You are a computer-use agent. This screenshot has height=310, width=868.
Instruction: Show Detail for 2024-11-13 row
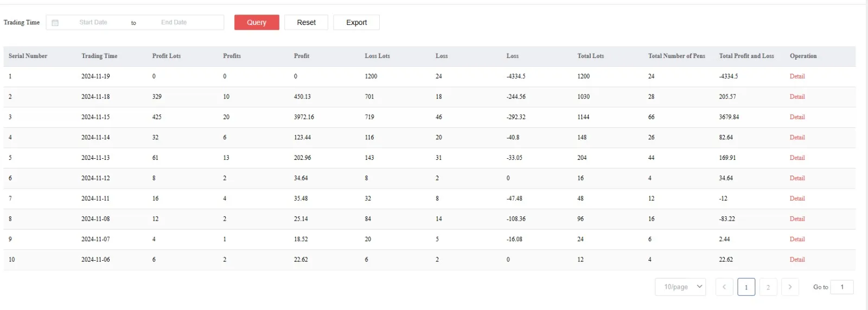(797, 158)
